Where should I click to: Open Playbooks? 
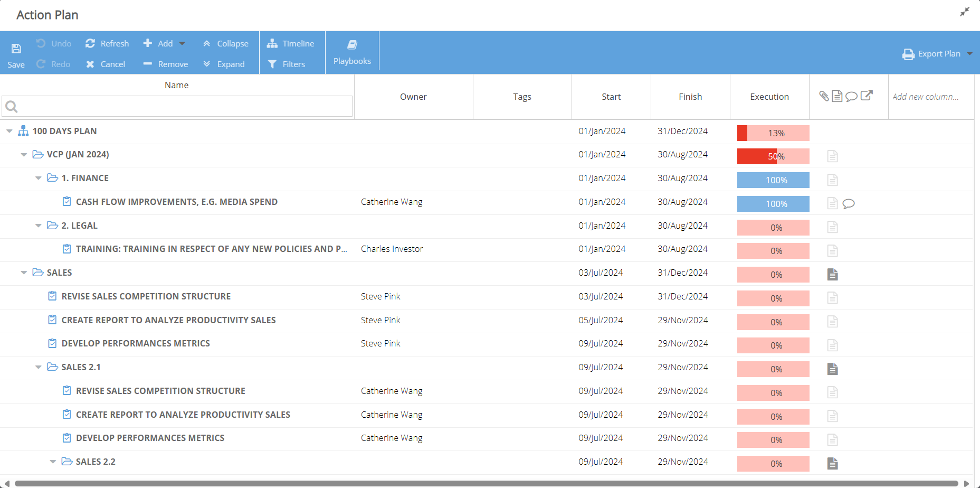pos(352,52)
